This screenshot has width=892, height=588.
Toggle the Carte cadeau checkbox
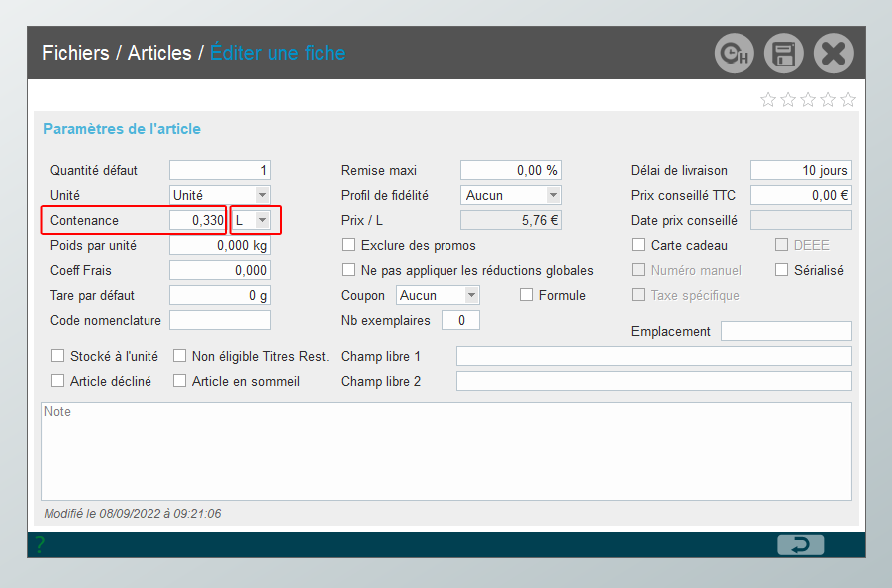(x=639, y=245)
